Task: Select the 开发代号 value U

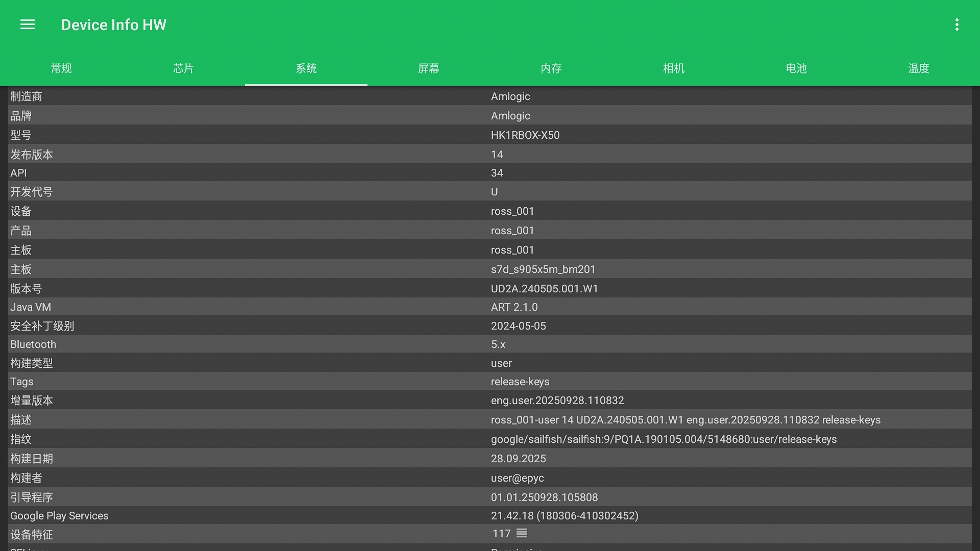Action: tap(494, 192)
